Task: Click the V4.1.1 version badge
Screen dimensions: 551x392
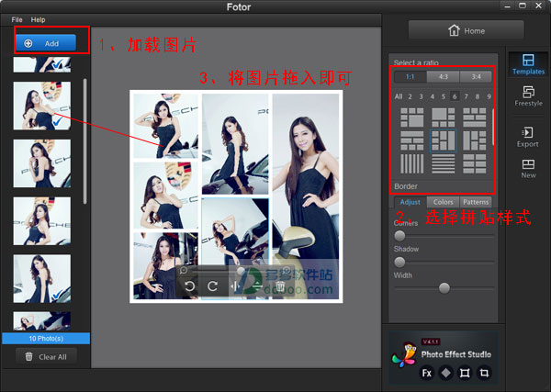Action: [431, 342]
